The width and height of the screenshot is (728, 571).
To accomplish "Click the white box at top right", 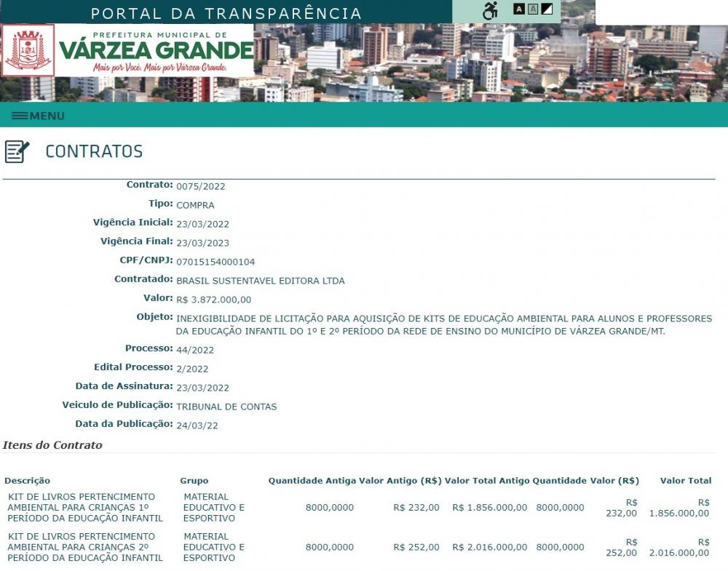I will click(x=661, y=12).
